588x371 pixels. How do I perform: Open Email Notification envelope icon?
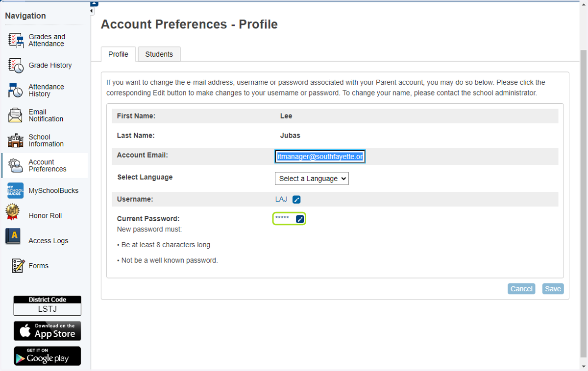(x=16, y=116)
